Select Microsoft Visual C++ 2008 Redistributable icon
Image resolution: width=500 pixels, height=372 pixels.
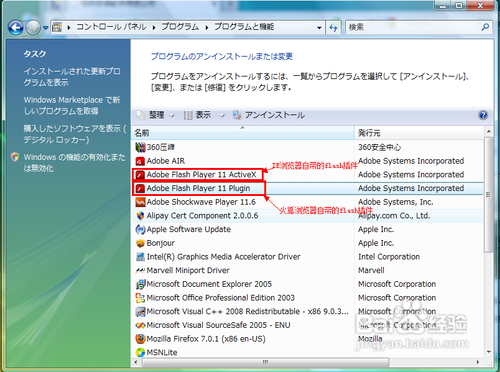coord(140,312)
